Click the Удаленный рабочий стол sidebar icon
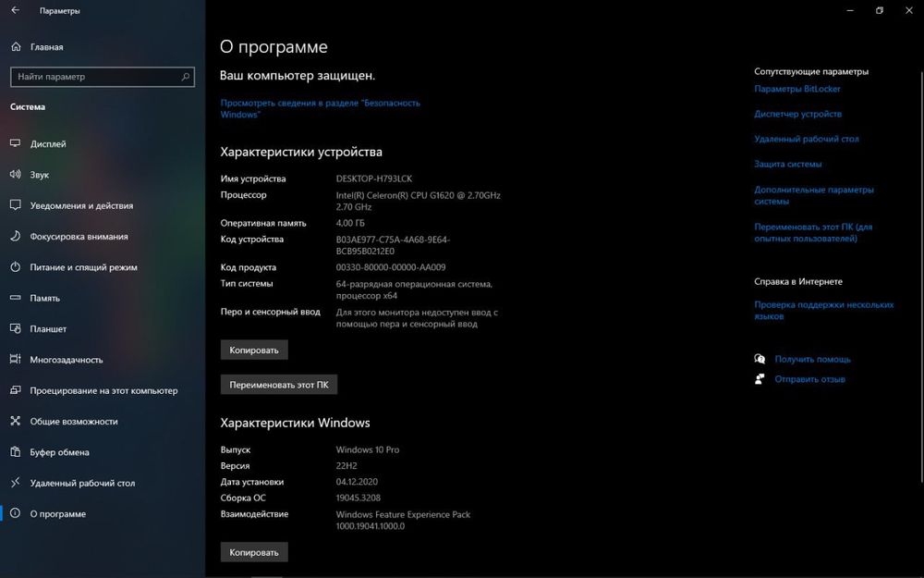Viewport: 924px width, 578px height. coord(16,483)
